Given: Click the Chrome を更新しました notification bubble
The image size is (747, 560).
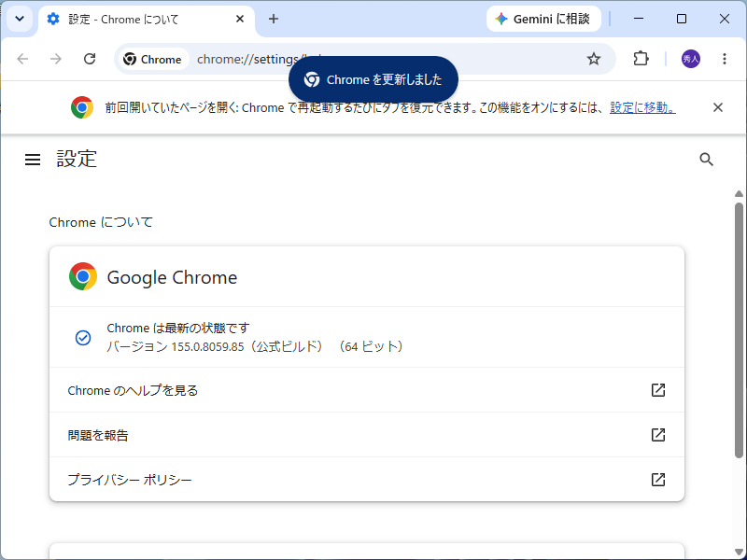Looking at the screenshot, I should click(373, 79).
